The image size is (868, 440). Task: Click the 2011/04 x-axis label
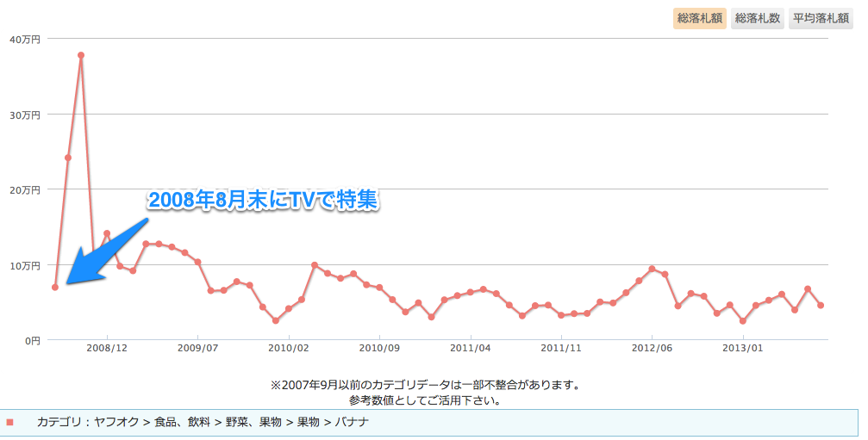pyautogui.click(x=471, y=349)
